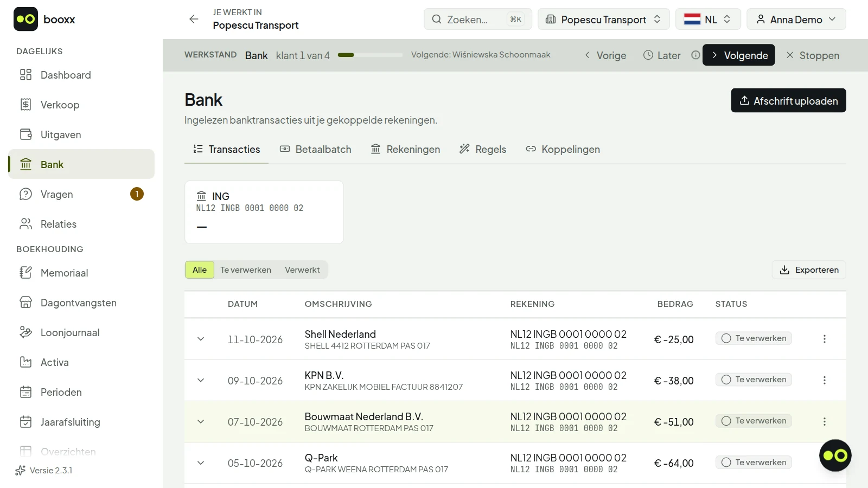Filter transactions by Te verwerken
868x488 pixels.
point(246,270)
